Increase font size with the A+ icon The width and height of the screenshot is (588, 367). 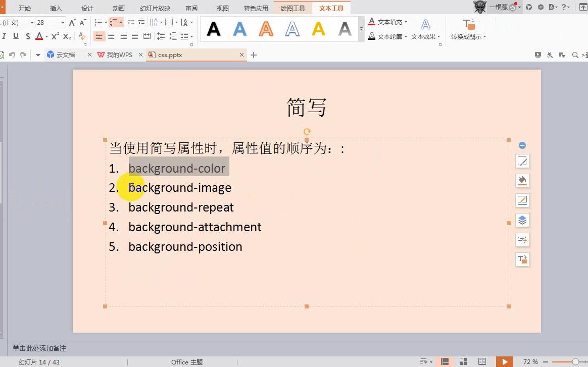click(x=72, y=22)
